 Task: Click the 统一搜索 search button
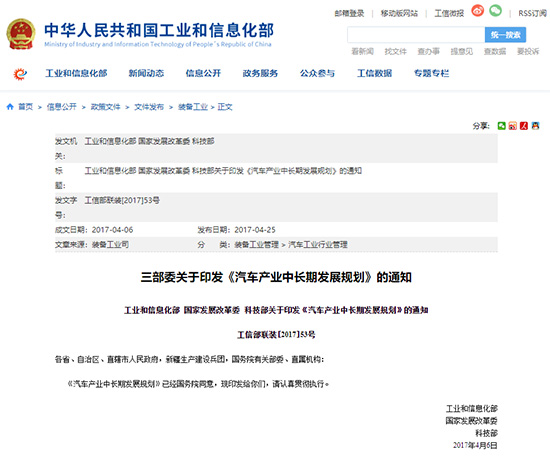tap(505, 35)
